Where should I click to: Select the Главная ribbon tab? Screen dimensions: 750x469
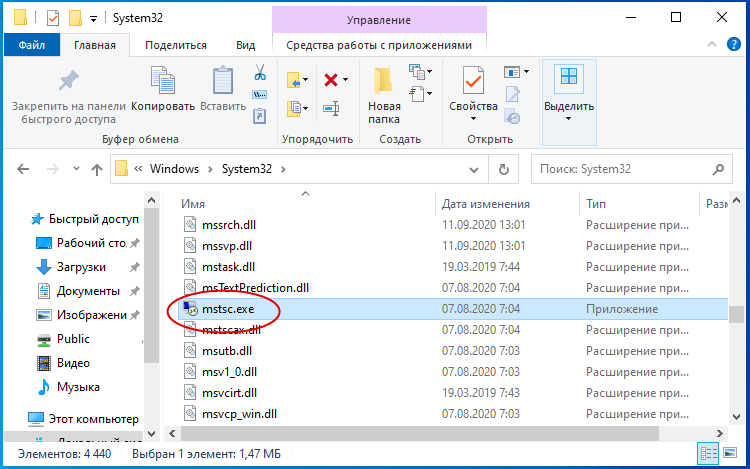(x=95, y=45)
